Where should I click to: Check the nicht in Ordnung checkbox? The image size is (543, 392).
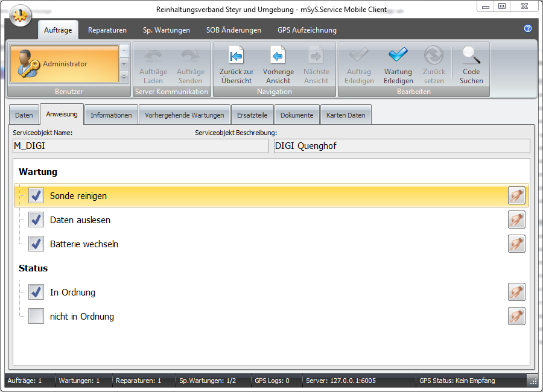click(36, 317)
